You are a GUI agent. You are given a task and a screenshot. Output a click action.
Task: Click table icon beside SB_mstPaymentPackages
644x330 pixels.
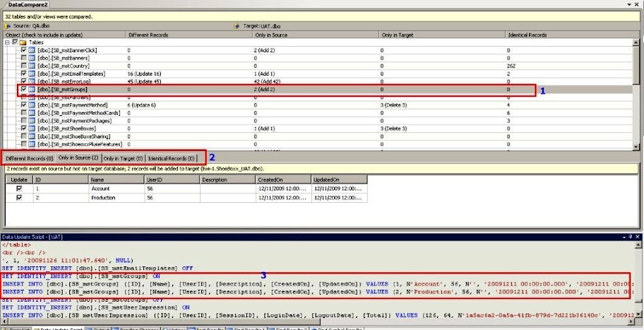point(32,121)
